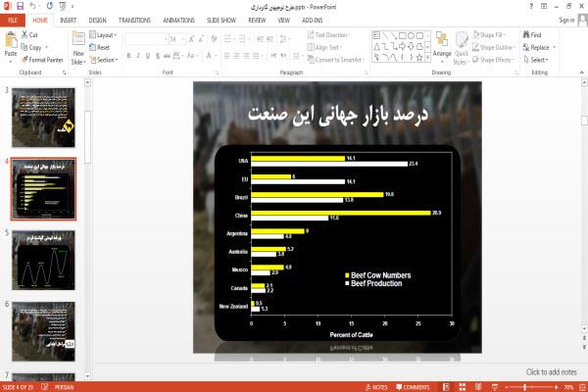Open the Layout dropdown
The height and width of the screenshot is (392, 588).
pos(103,35)
